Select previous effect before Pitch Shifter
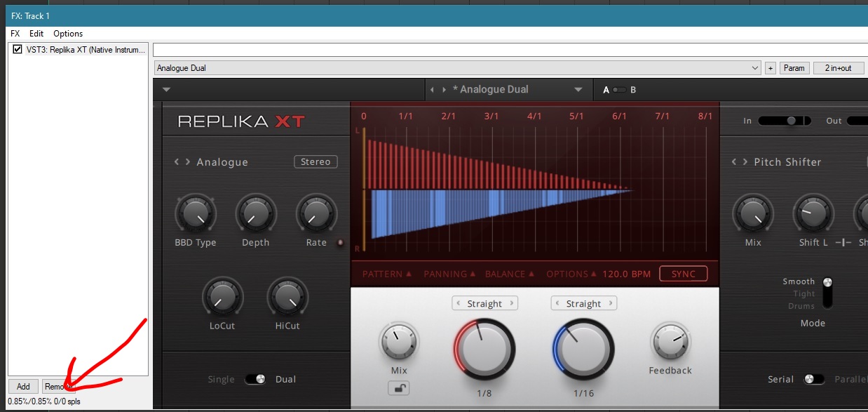 (x=734, y=162)
